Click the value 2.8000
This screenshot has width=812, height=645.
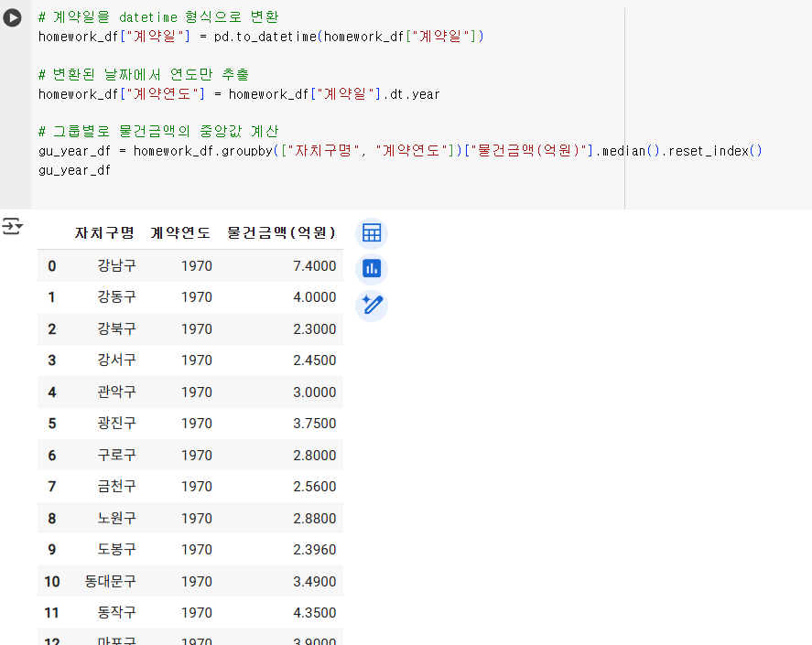coord(314,456)
